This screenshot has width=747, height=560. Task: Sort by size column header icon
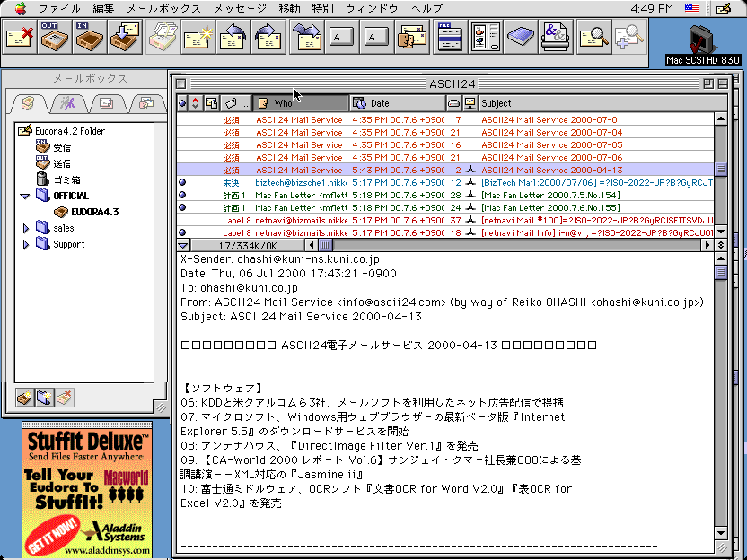[x=453, y=103]
